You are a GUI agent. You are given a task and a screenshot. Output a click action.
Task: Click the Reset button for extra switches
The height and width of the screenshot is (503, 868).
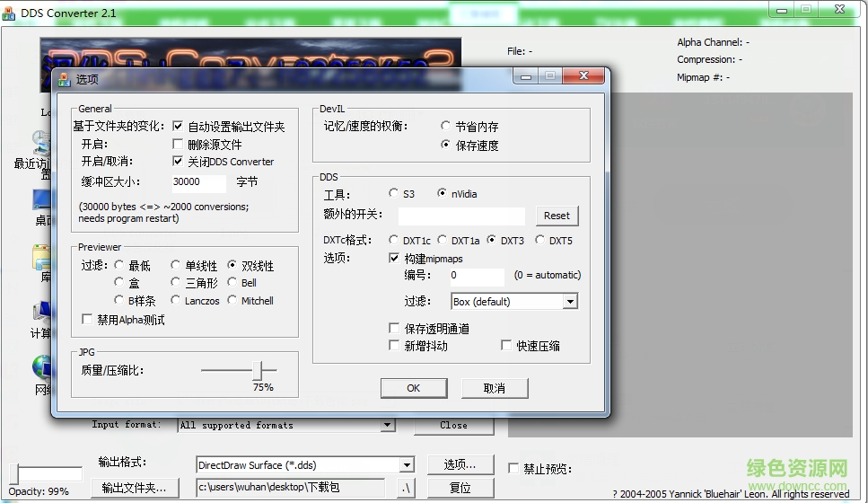click(557, 216)
